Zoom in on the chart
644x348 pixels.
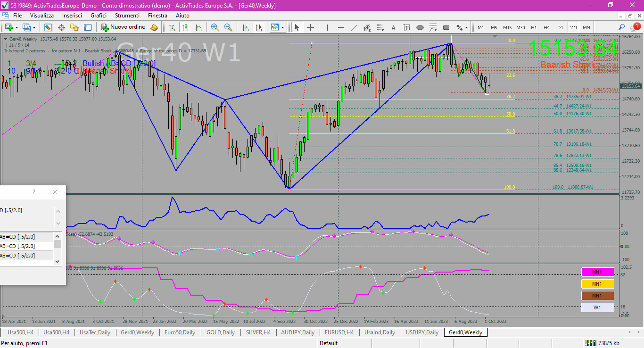215,27
